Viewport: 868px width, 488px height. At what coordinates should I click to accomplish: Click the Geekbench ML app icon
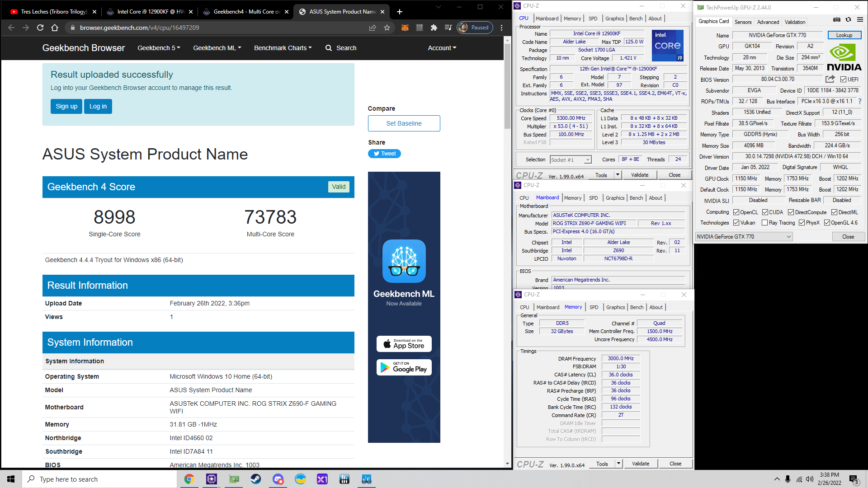[x=404, y=261]
